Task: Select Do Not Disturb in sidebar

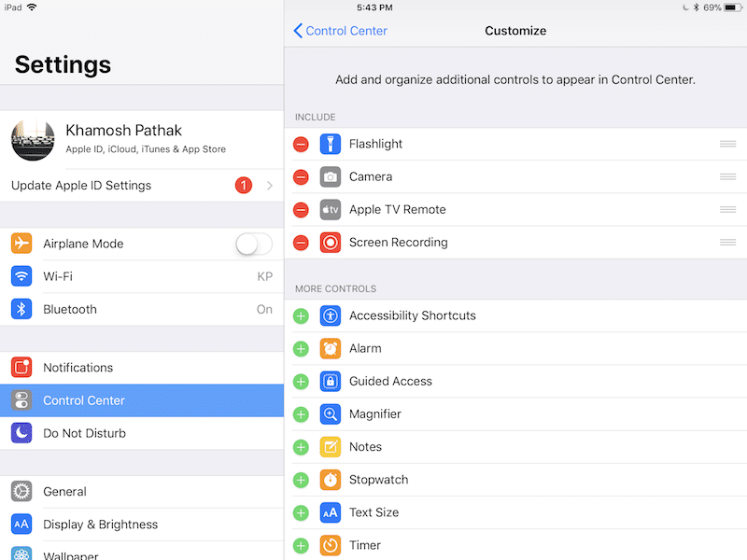Action: [x=142, y=433]
